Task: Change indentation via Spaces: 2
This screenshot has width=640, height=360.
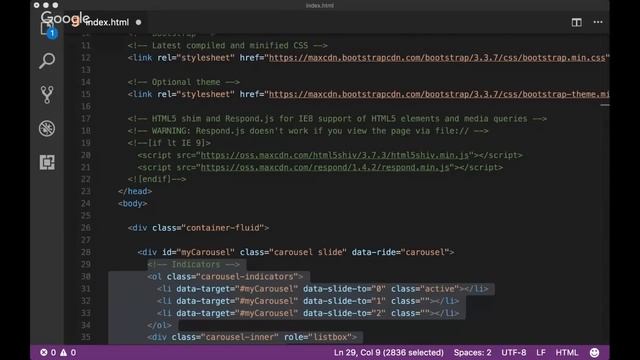Action: [472, 352]
